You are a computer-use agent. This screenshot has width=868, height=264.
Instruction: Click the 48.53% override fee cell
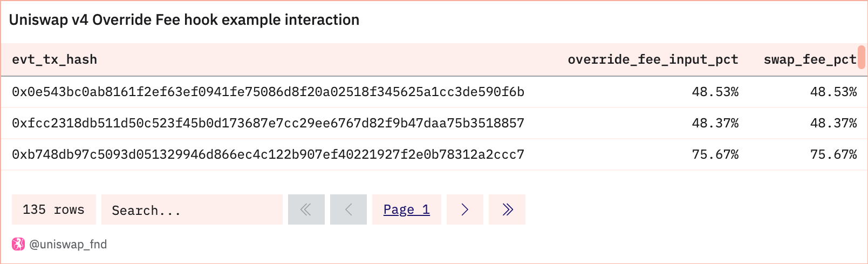[x=715, y=92]
